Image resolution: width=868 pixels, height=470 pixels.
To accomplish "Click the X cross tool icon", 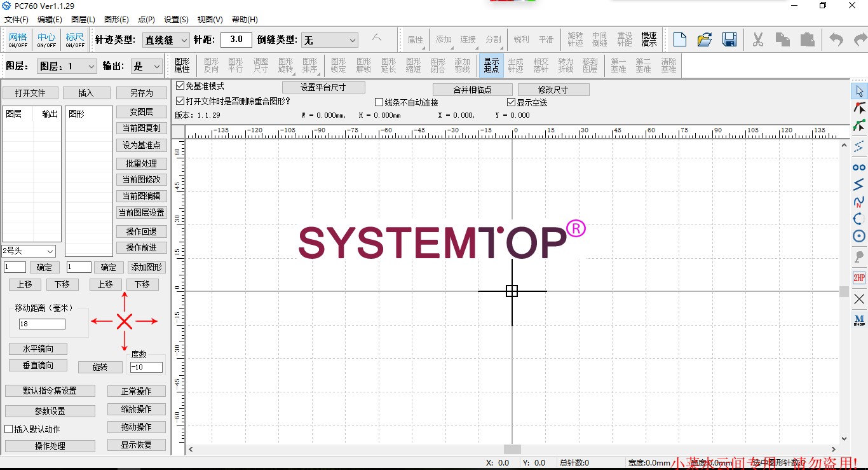I will point(859,299).
